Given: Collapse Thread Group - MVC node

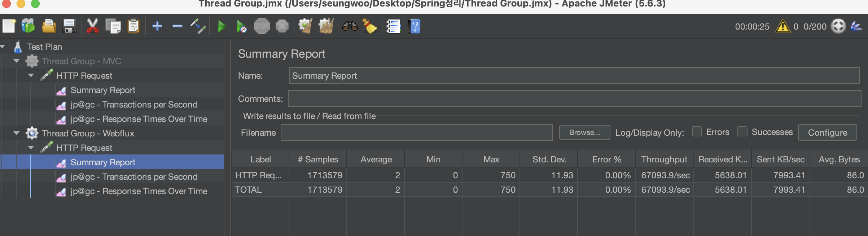Looking at the screenshot, I should 16,61.
